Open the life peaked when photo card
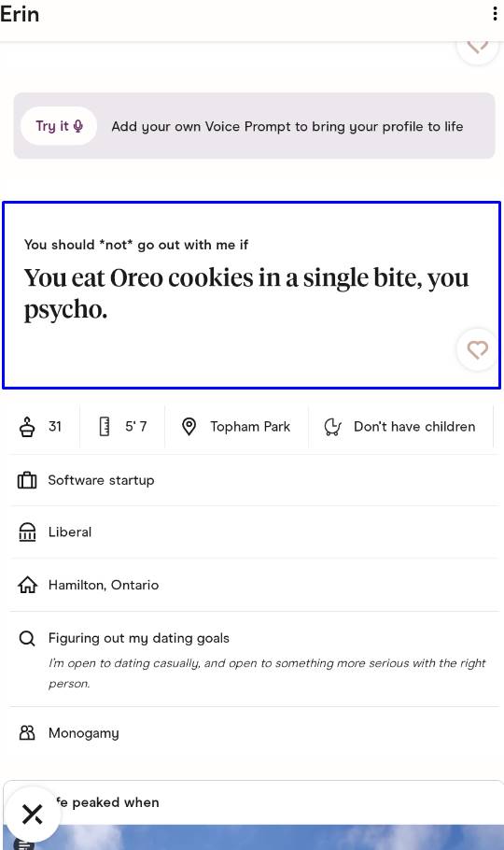This screenshot has width=504, height=850. [254, 815]
